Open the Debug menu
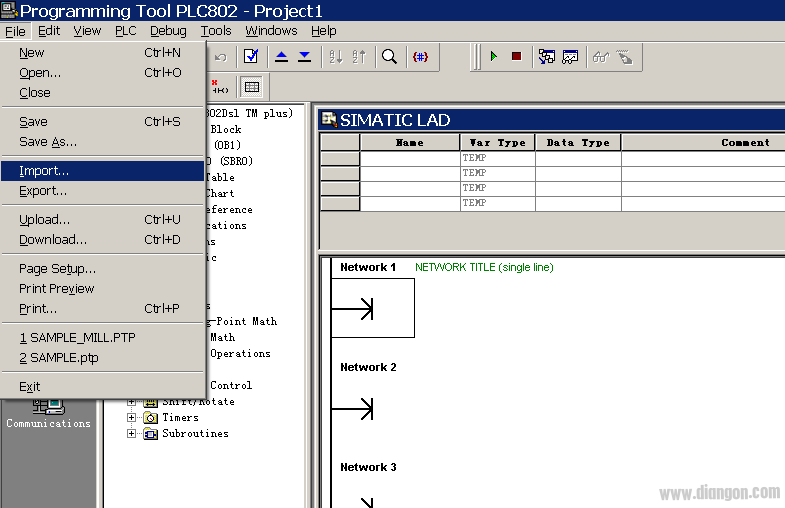Viewport: 785px width, 508px height. point(168,31)
